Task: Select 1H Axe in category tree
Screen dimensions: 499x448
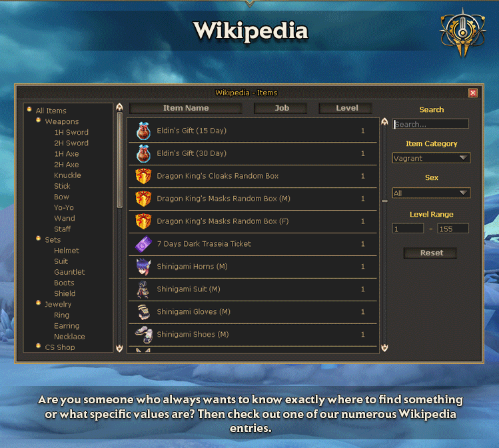Action: coord(67,154)
